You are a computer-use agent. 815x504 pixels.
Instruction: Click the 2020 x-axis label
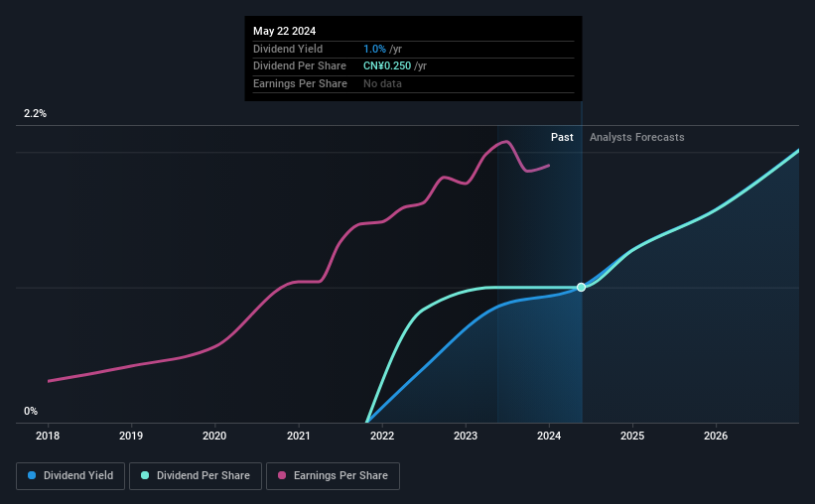pos(214,436)
